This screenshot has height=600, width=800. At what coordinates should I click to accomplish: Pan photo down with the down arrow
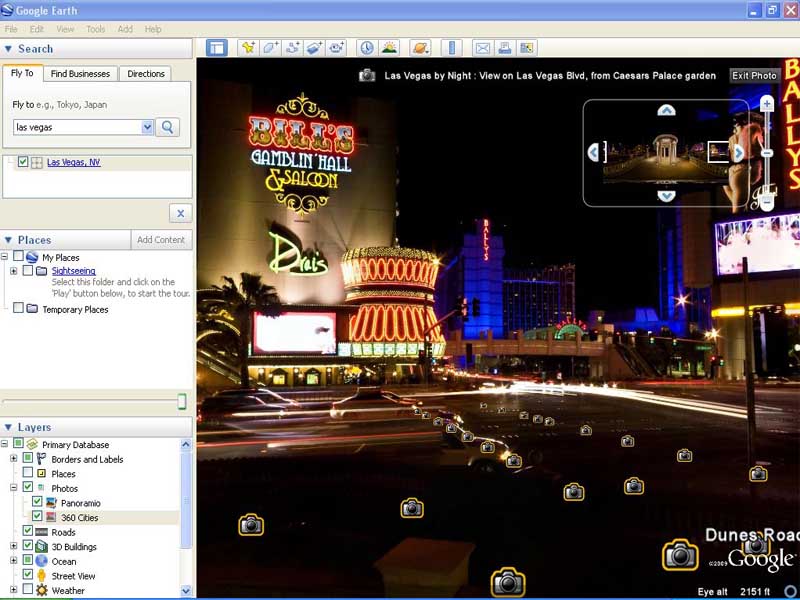click(666, 195)
